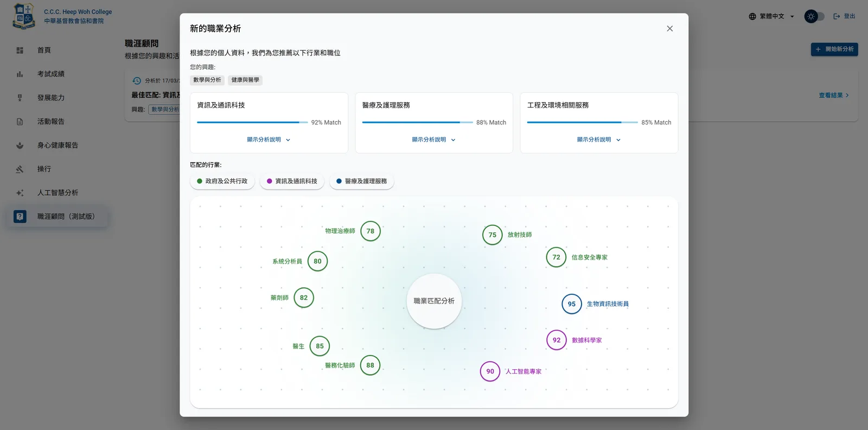Click the 數據科學家 92 score bubble
This screenshot has height=430, width=868.
tap(557, 340)
